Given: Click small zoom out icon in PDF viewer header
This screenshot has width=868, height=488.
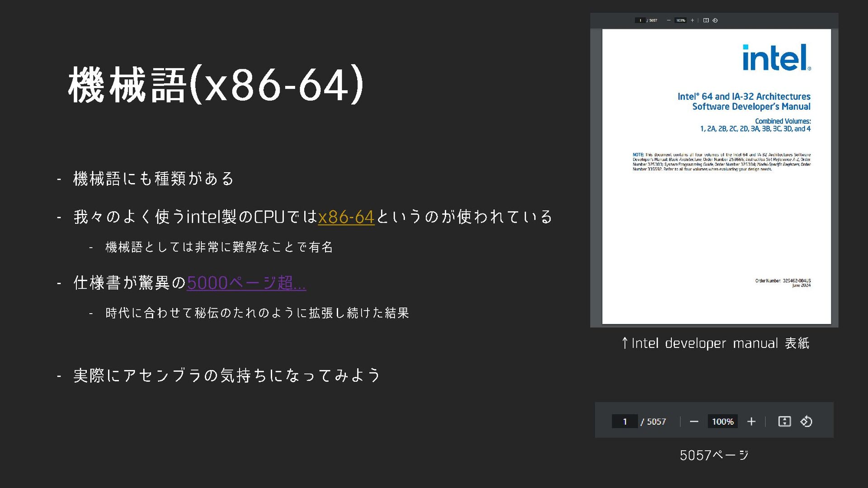Looking at the screenshot, I should pyautogui.click(x=669, y=20).
